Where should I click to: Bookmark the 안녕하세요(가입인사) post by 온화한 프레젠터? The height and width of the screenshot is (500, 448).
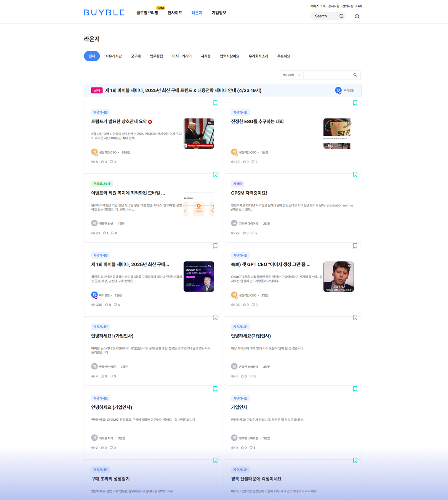[355, 317]
